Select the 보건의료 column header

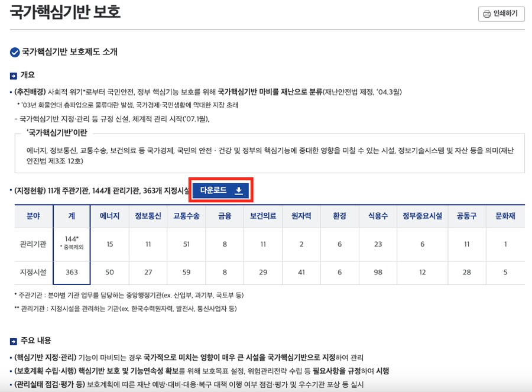(x=263, y=216)
